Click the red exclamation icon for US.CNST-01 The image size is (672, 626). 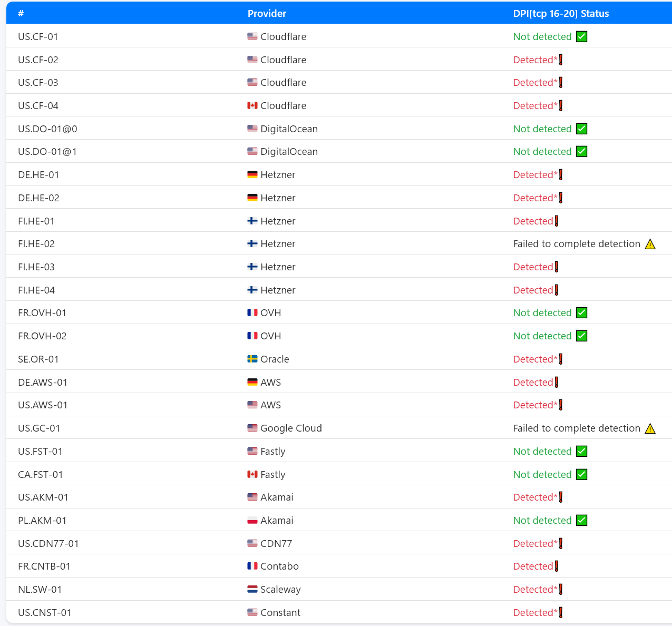[x=560, y=612]
